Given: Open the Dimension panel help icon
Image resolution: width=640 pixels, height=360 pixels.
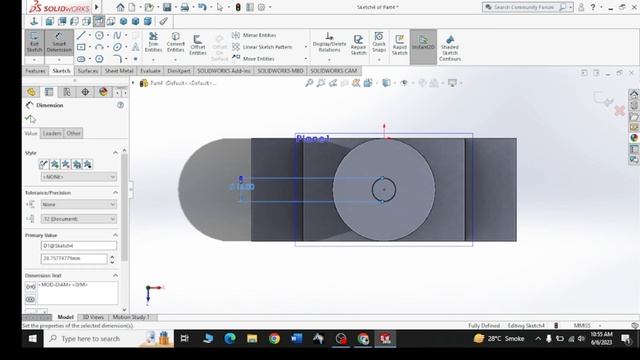Looking at the screenshot, I should point(120,105).
